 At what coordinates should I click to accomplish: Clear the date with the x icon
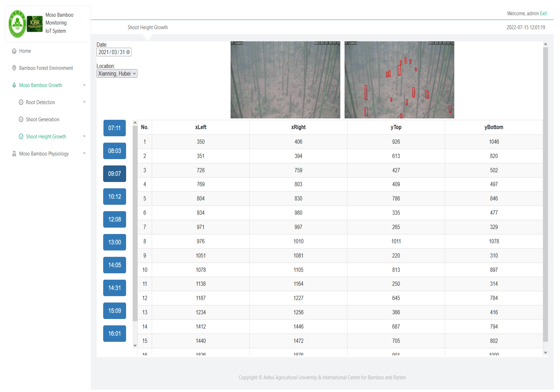pos(128,52)
